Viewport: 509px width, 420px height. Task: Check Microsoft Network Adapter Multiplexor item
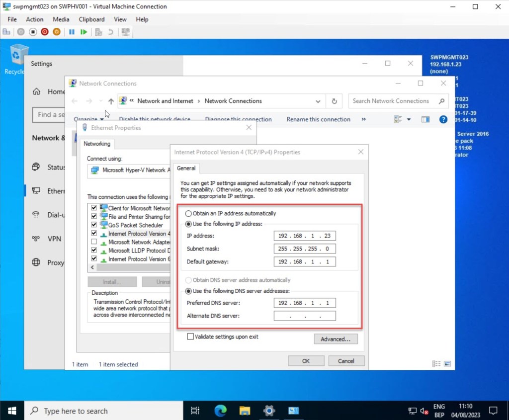tap(94, 242)
